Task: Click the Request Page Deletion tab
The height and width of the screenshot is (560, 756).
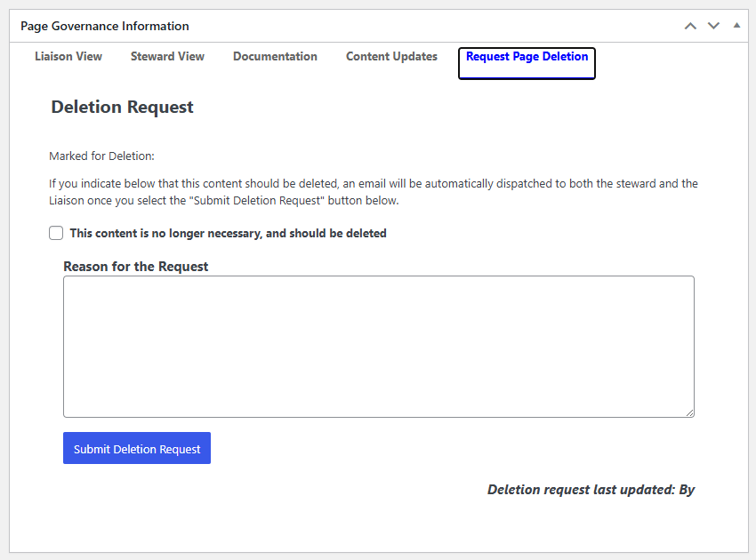Action: pyautogui.click(x=527, y=62)
